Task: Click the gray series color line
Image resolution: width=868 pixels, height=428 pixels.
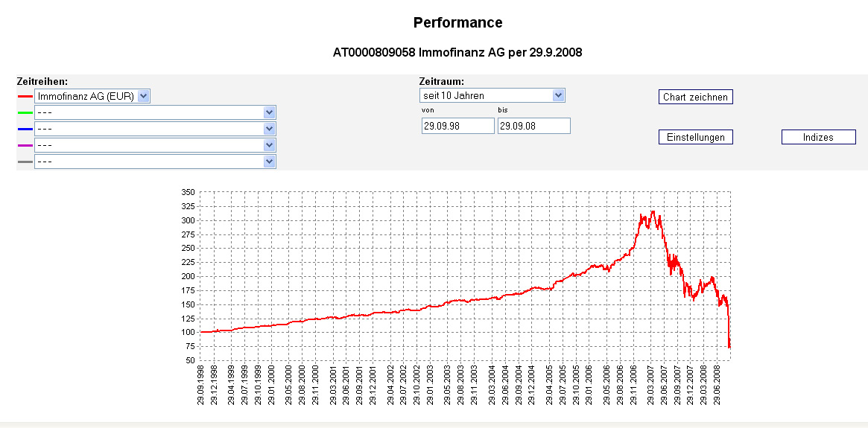Action: tap(25, 162)
